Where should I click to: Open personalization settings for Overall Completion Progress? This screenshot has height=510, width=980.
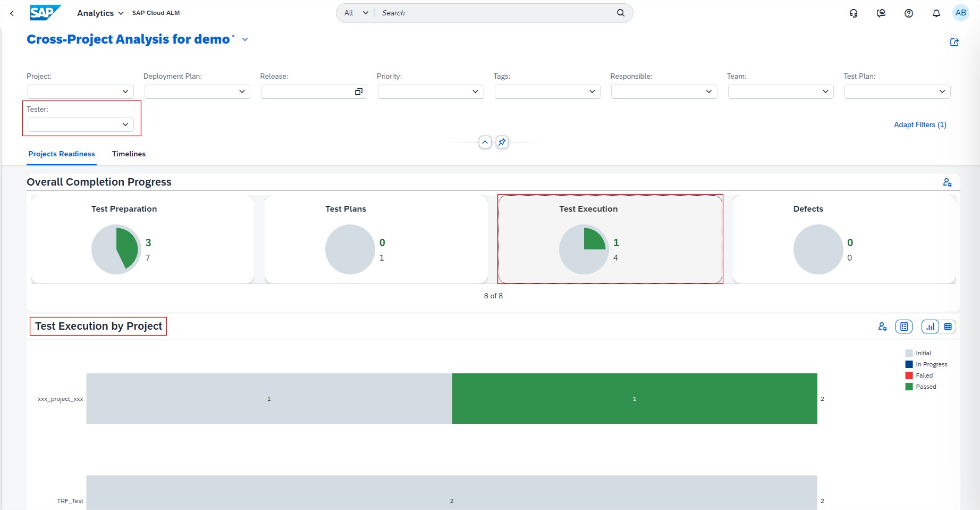click(947, 182)
